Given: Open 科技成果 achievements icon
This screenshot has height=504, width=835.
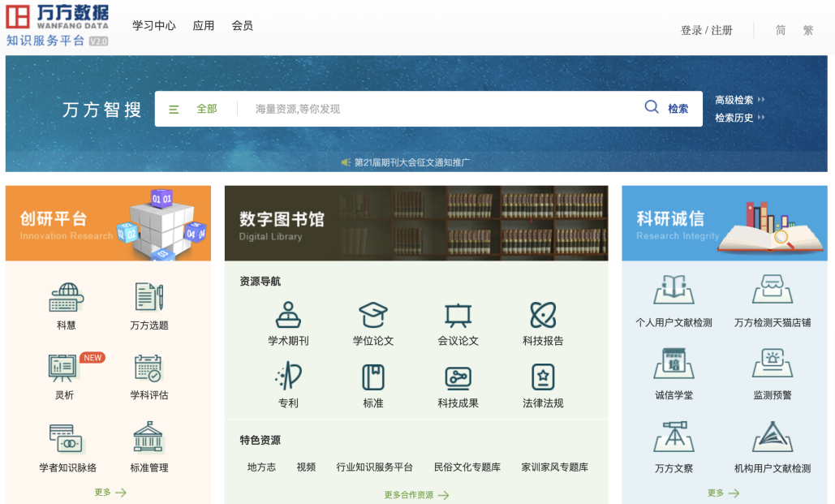Looking at the screenshot, I should coord(458,377).
